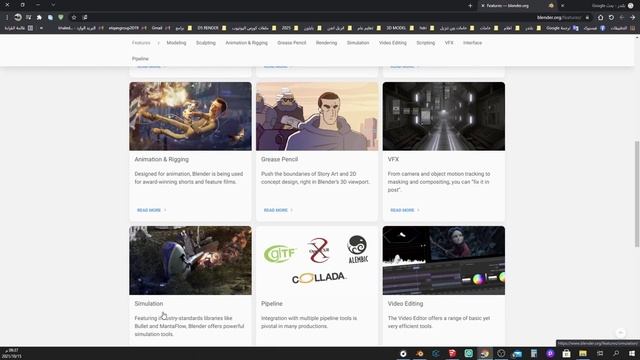Click the Video Editing card title
The width and height of the screenshot is (640, 360).
click(x=405, y=304)
